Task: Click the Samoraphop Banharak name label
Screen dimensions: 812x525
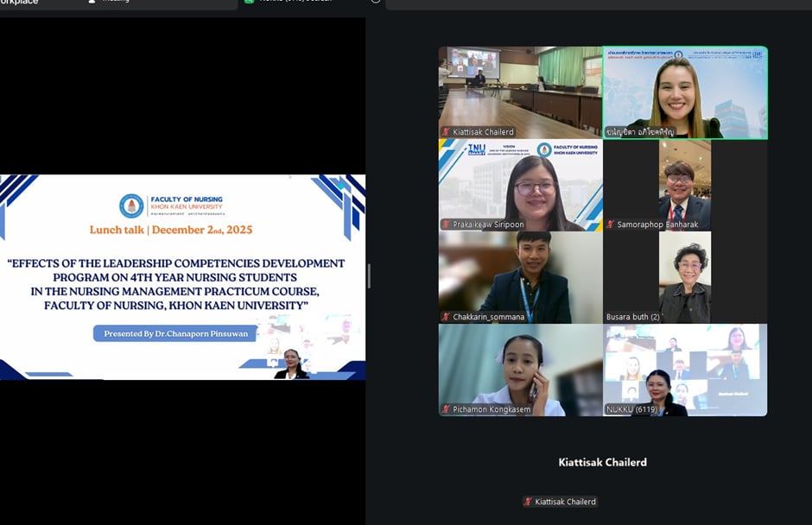Action: click(x=657, y=225)
